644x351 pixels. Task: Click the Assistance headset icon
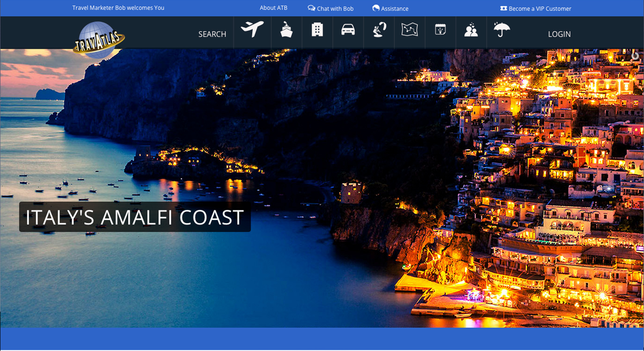click(376, 8)
